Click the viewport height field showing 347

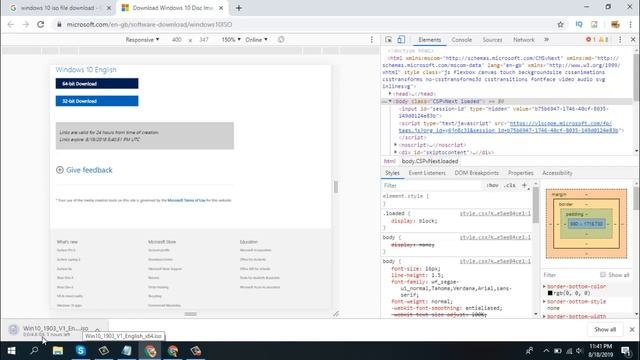[x=204, y=40]
